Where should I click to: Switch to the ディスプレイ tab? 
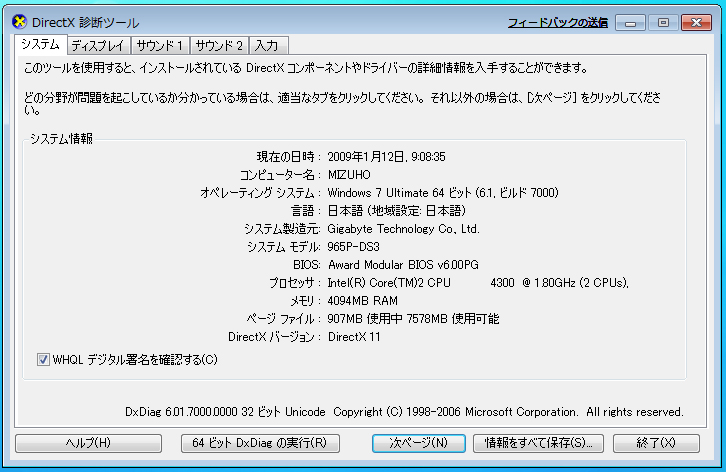(x=97, y=45)
